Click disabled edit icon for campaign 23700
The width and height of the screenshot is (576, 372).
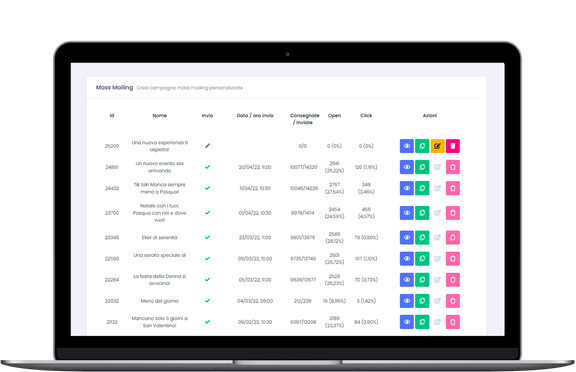pos(438,213)
